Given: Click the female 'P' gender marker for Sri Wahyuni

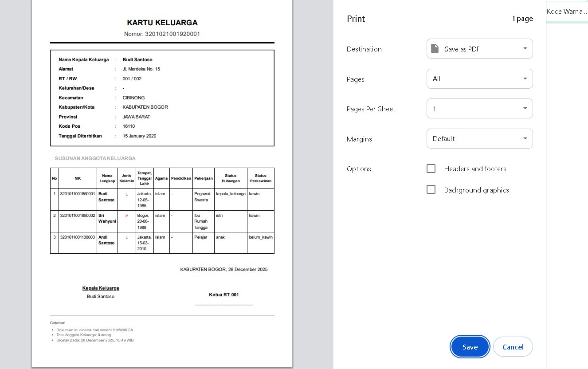Looking at the screenshot, I should [126, 216].
